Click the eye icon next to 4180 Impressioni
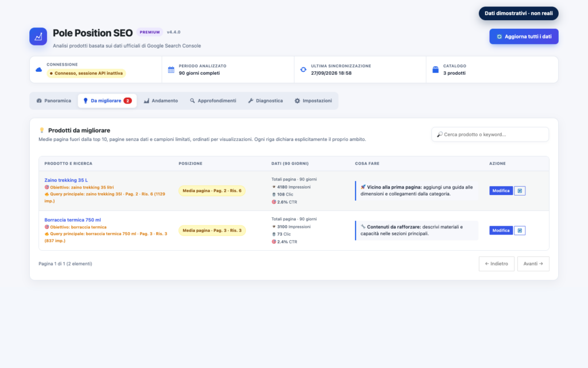This screenshot has height=368, width=588. [274, 187]
